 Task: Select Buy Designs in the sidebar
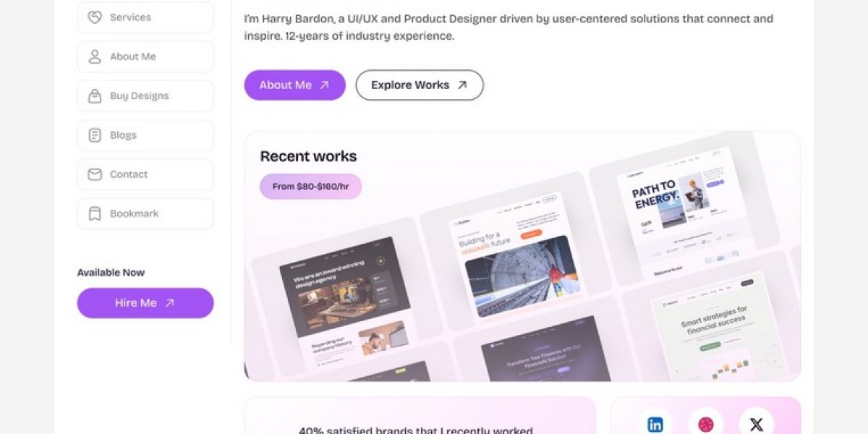[x=145, y=96]
